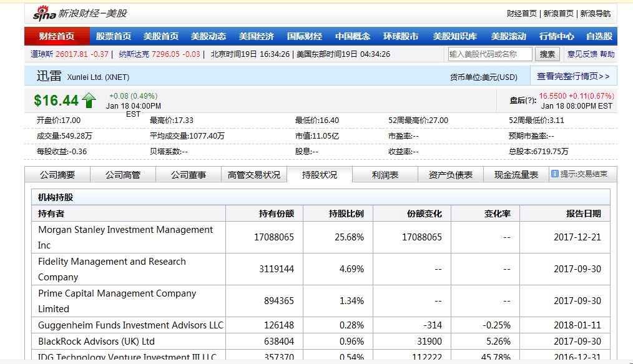
Task: Switch to the 资产负债表 tab
Action: (451, 175)
